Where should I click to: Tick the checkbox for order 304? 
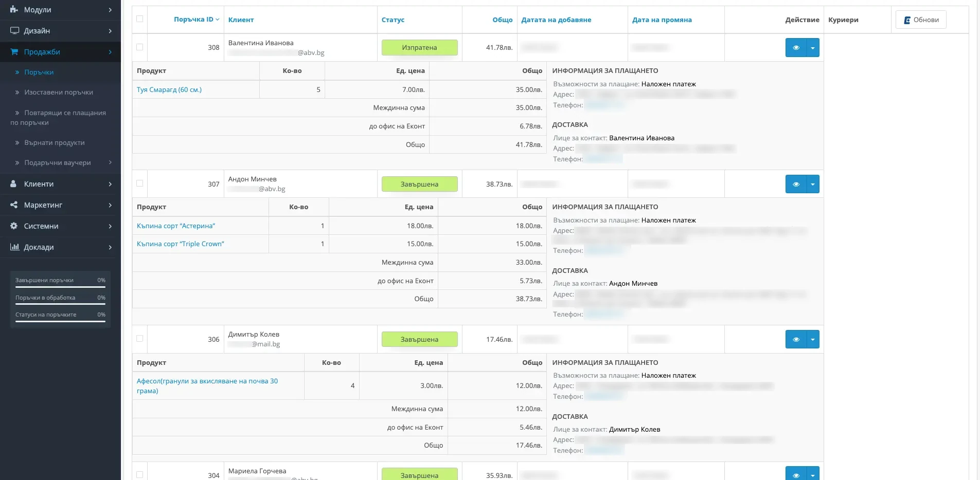(139, 475)
